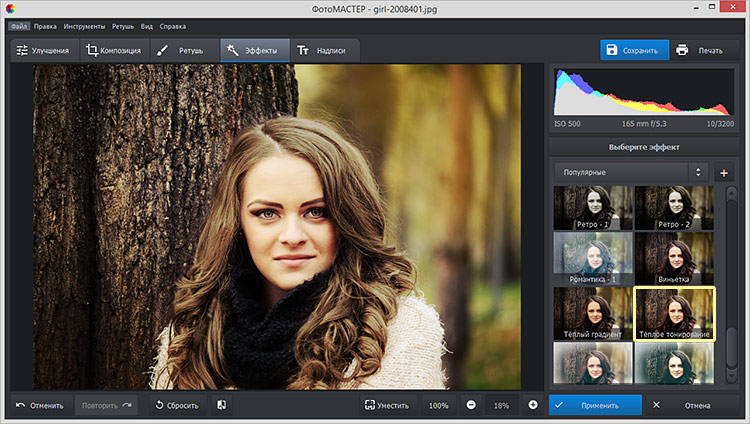Switch to the Композиция tab

113,50
